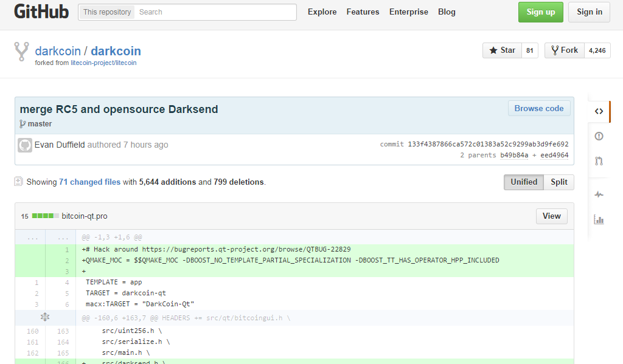Click the 5,644 additions text
The height and width of the screenshot is (364, 623).
click(167, 182)
